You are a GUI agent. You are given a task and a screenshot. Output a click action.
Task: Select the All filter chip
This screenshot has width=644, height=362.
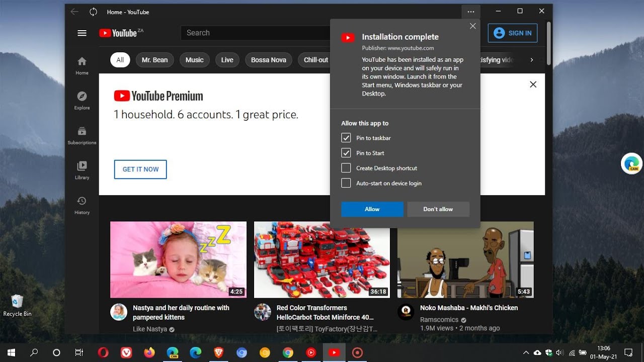coord(120,60)
